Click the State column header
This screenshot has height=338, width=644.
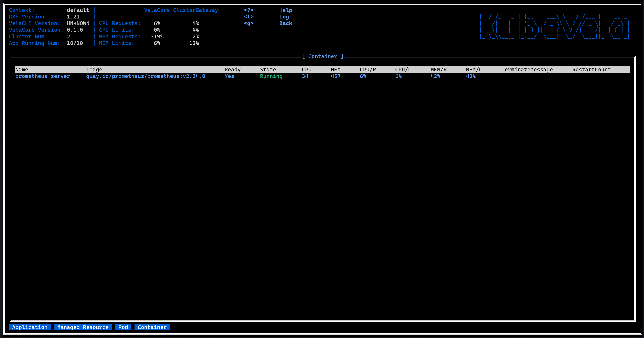click(268, 69)
